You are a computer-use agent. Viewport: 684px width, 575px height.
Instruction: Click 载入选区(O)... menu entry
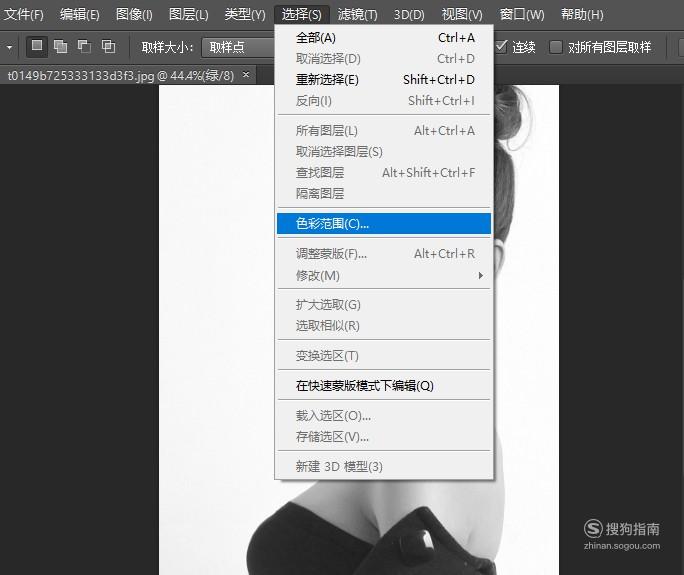point(384,416)
